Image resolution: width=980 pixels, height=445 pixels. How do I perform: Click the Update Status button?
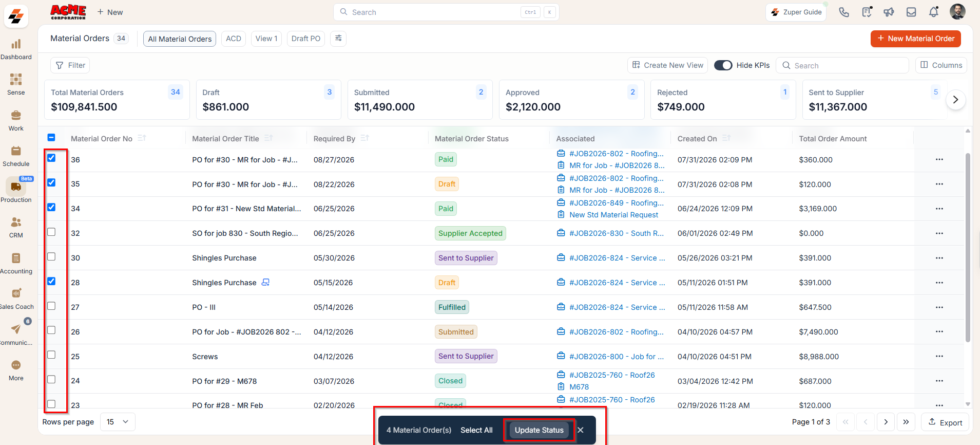click(x=539, y=430)
